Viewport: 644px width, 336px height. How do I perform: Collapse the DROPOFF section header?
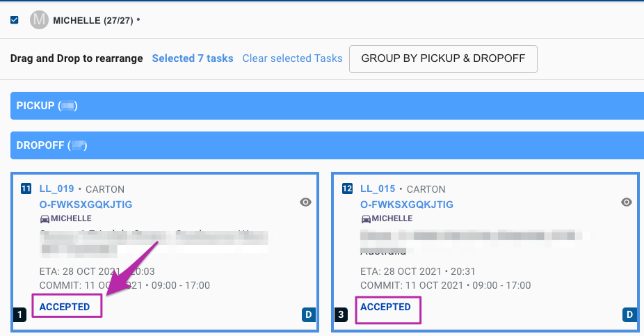(x=327, y=145)
